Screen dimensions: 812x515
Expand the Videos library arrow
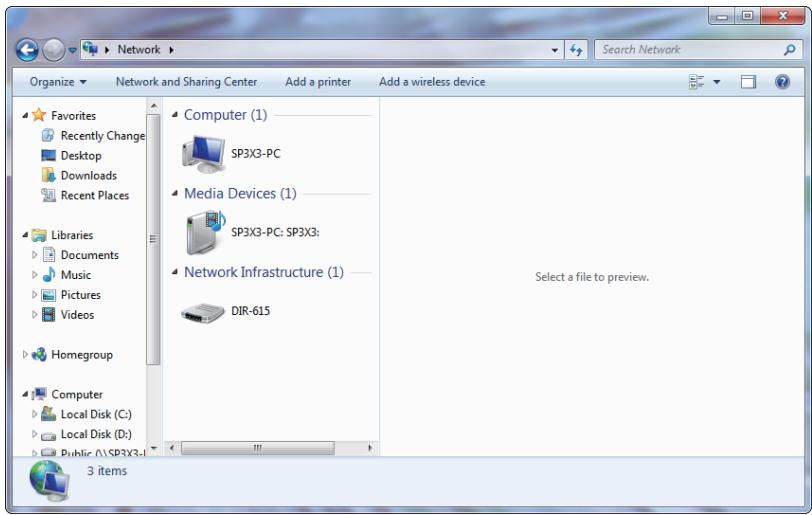(35, 314)
